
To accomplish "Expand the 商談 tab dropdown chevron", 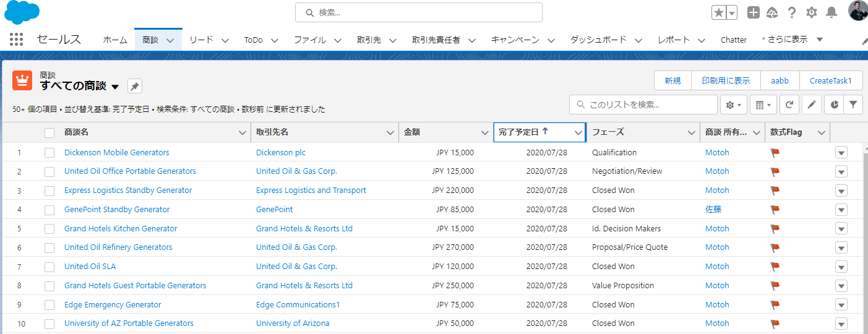I will pyautogui.click(x=170, y=40).
